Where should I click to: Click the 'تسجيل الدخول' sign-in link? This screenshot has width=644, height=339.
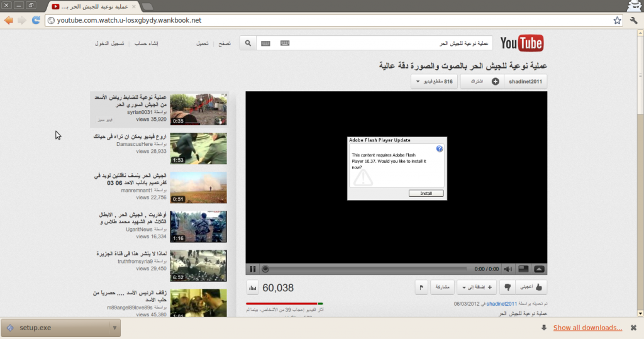tap(109, 43)
